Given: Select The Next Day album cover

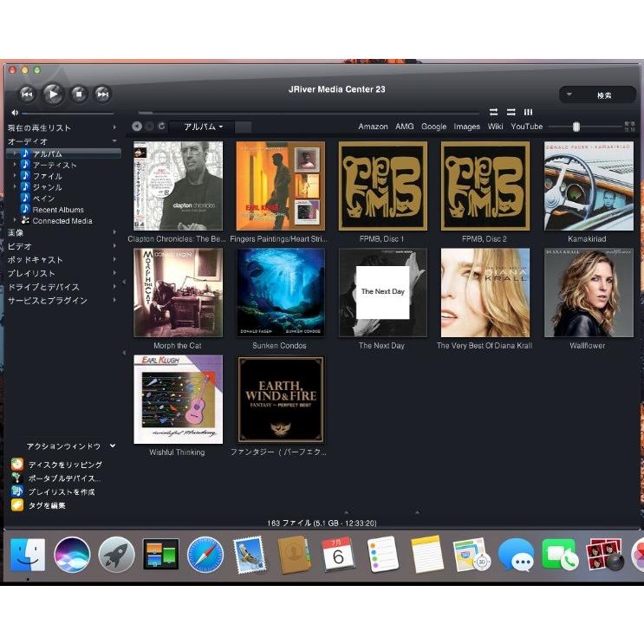Looking at the screenshot, I should 383,292.
